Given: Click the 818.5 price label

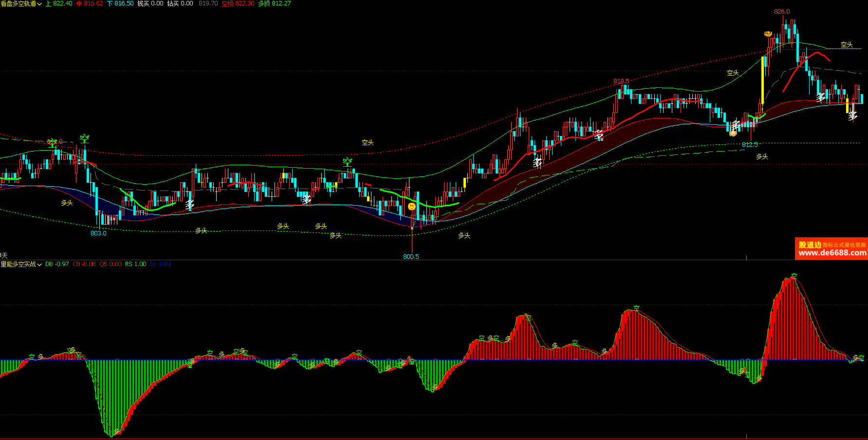Looking at the screenshot, I should (621, 81).
